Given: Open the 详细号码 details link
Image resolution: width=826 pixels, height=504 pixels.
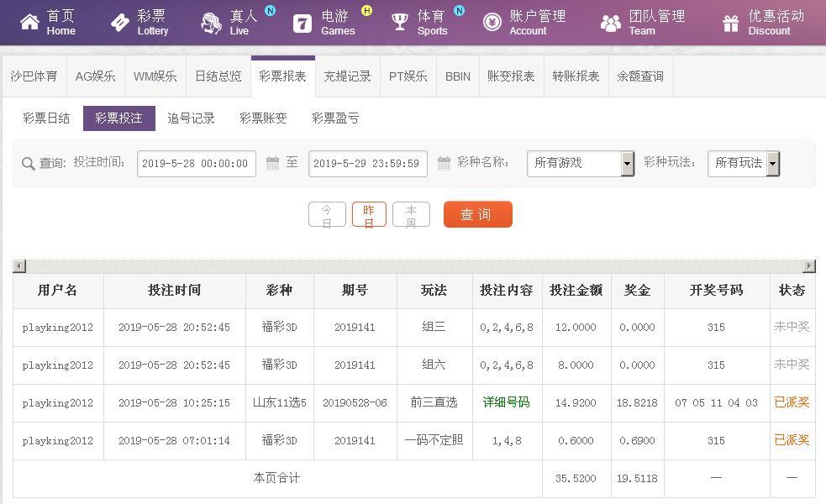Looking at the screenshot, I should pyautogui.click(x=506, y=402).
